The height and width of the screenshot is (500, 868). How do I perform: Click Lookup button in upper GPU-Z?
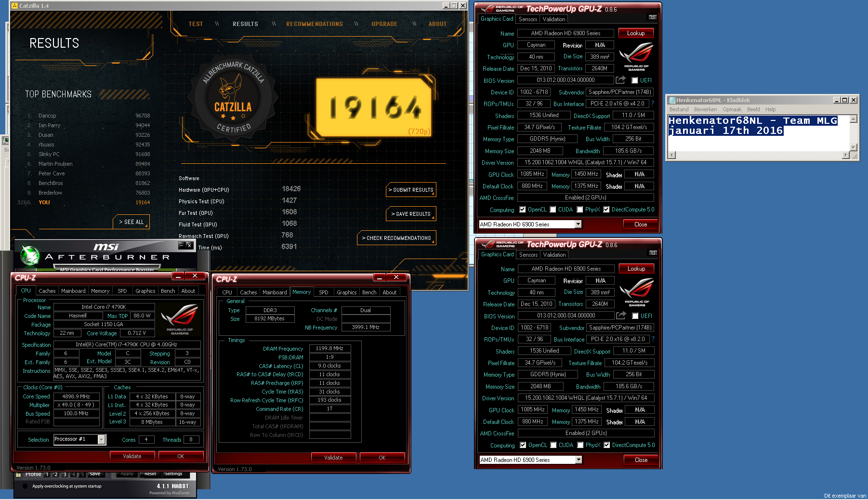636,33
